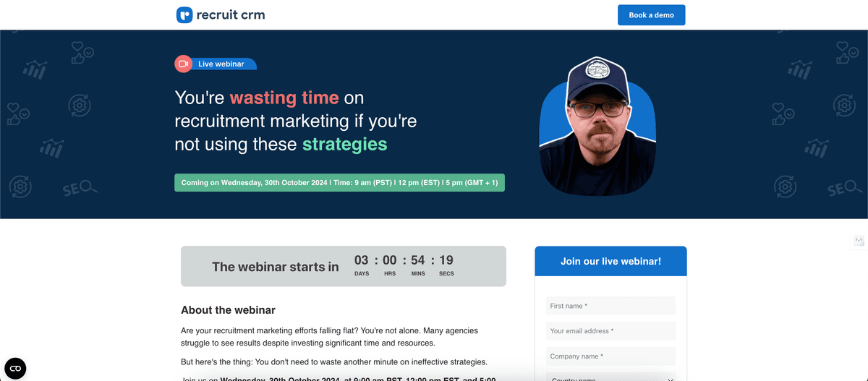Click the countdown DAYS value 03

coord(362,260)
